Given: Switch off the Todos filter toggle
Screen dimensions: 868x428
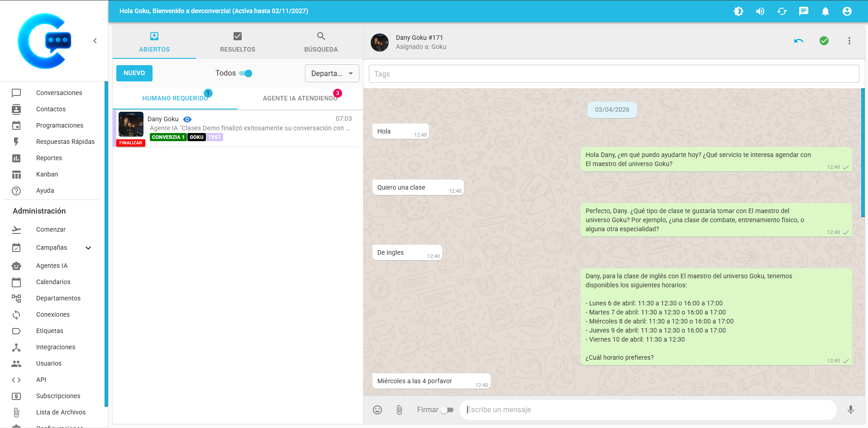Looking at the screenshot, I should [246, 73].
